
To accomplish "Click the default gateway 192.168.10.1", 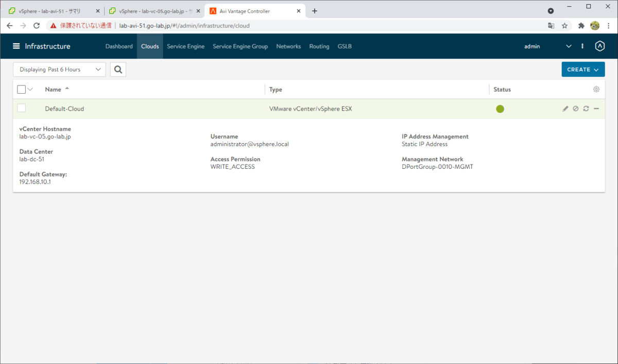I will [35, 182].
